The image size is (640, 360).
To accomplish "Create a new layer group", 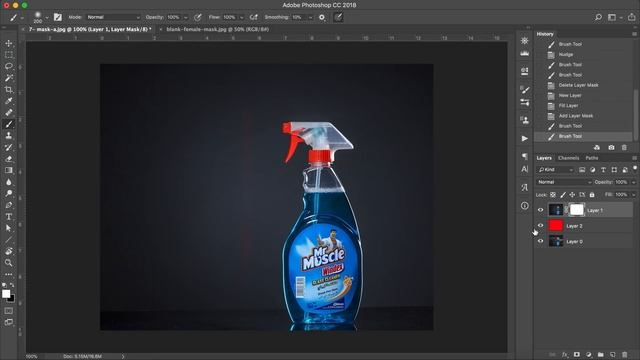I will coord(601,355).
